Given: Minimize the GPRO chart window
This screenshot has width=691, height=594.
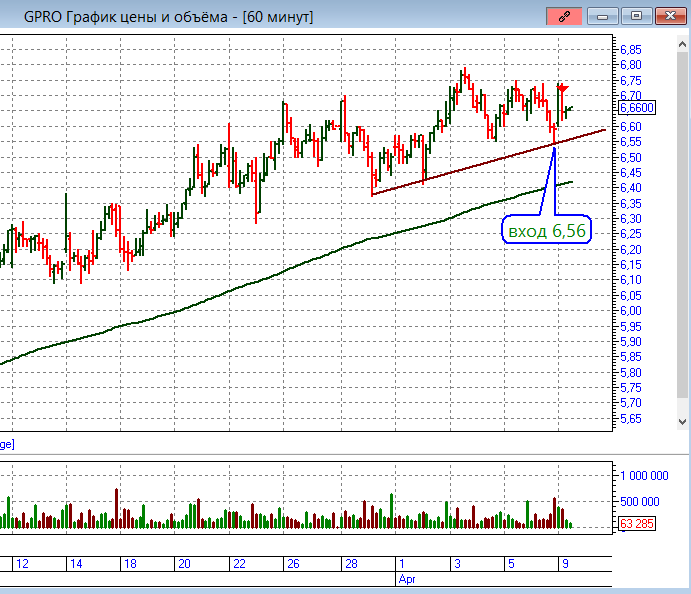Looking at the screenshot, I should coord(601,16).
